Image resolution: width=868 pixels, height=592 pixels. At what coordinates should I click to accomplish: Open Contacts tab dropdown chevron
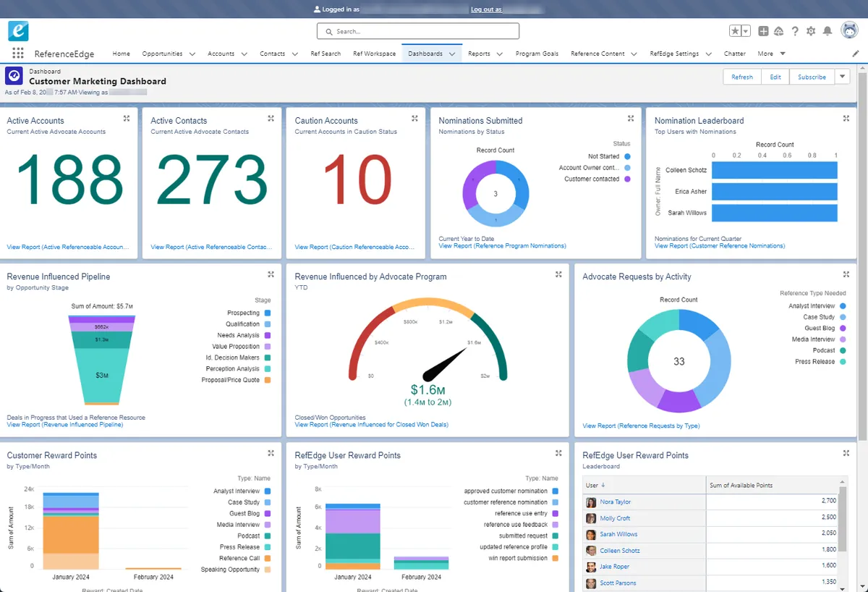pyautogui.click(x=295, y=54)
